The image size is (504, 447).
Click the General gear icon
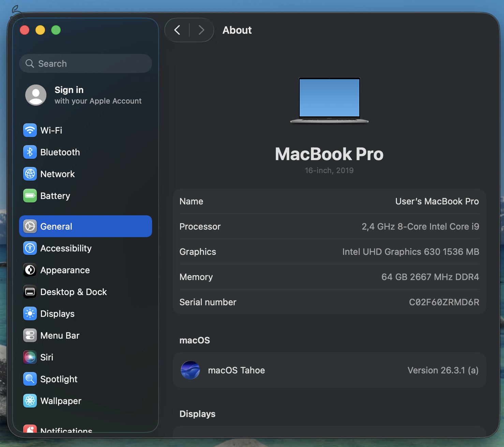point(30,226)
